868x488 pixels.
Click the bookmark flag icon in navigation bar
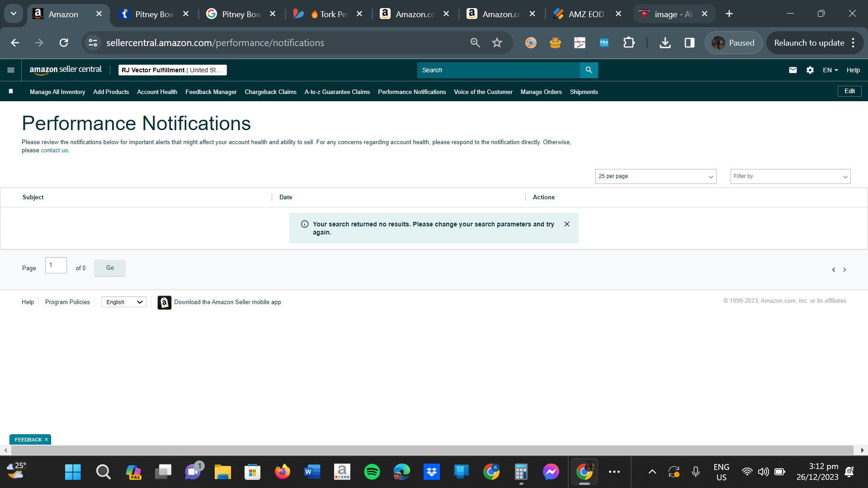pyautogui.click(x=11, y=92)
